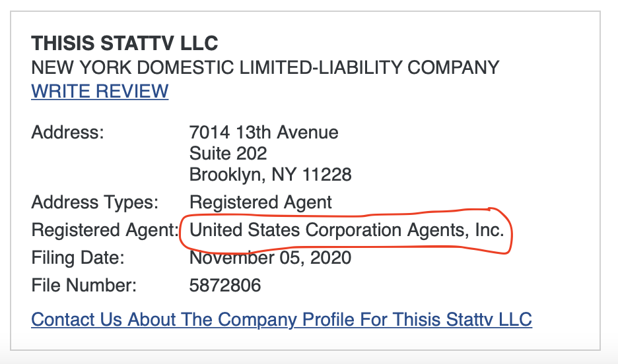Click the year 2020 in filing date
This screenshot has width=618, height=364.
[x=331, y=258]
